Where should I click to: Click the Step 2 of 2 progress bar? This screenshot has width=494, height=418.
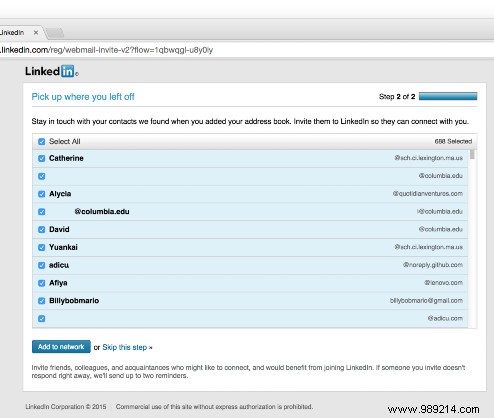click(x=448, y=96)
